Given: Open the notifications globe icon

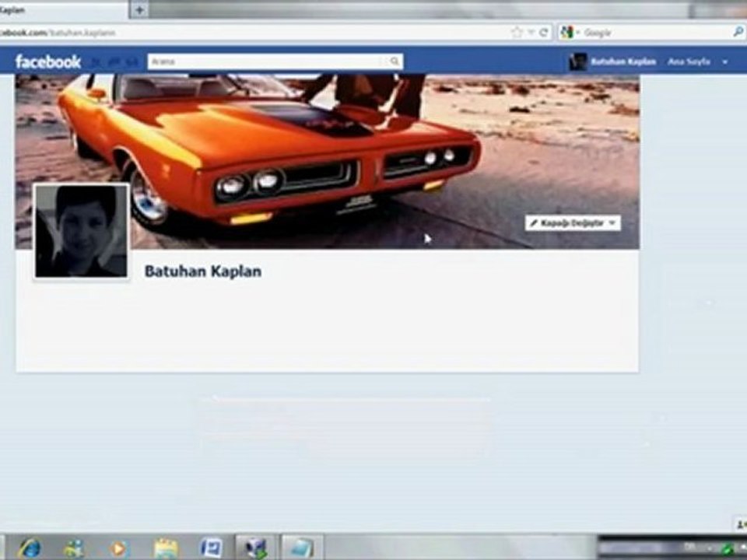Looking at the screenshot, I should coord(132,62).
